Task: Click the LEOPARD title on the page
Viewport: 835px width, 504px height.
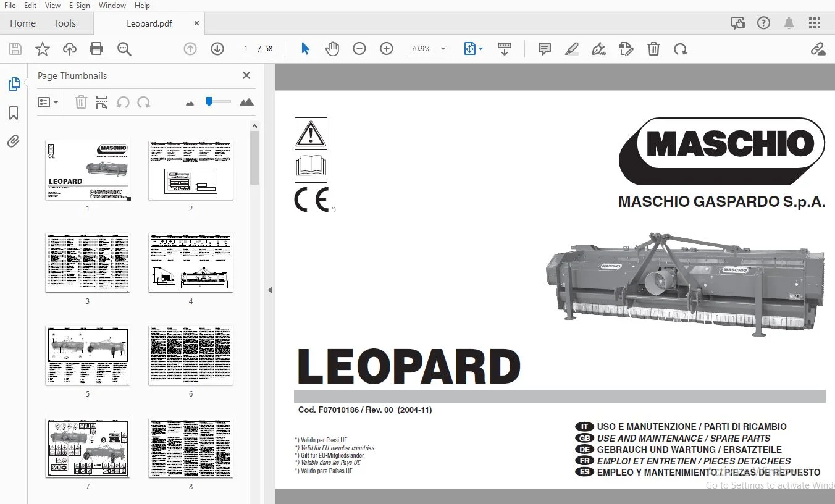Action: click(x=409, y=367)
